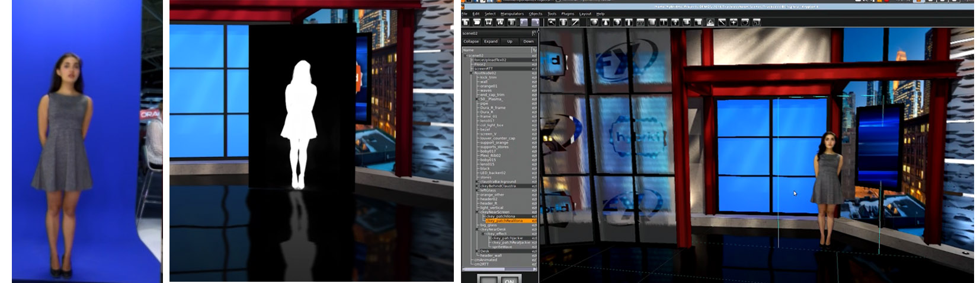Collapse the RootNode02 tree node
The height and width of the screenshot is (283, 980).
(472, 73)
